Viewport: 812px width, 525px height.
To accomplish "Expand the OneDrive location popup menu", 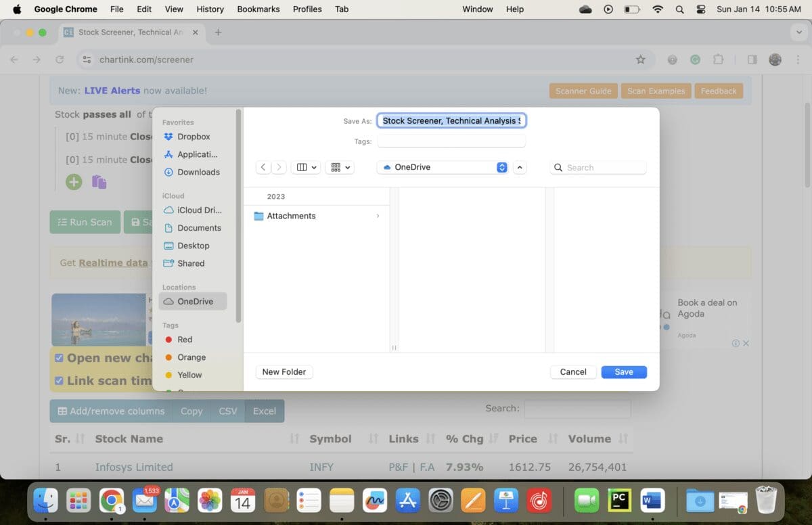I will [x=501, y=167].
